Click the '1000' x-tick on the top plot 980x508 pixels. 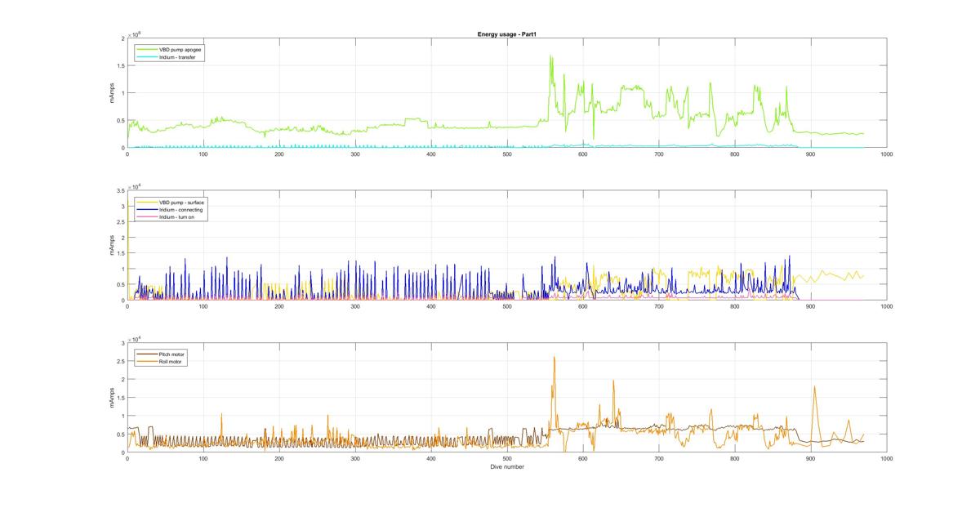(886, 154)
